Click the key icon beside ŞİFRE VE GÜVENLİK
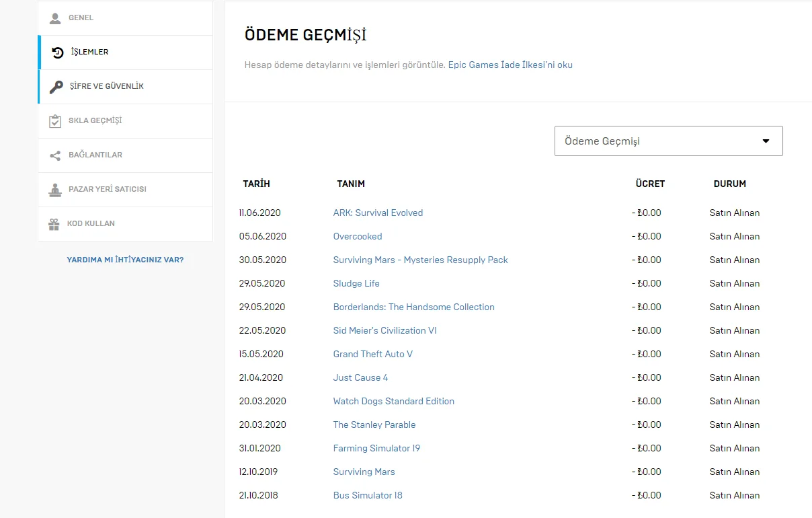812x518 pixels. (x=56, y=87)
